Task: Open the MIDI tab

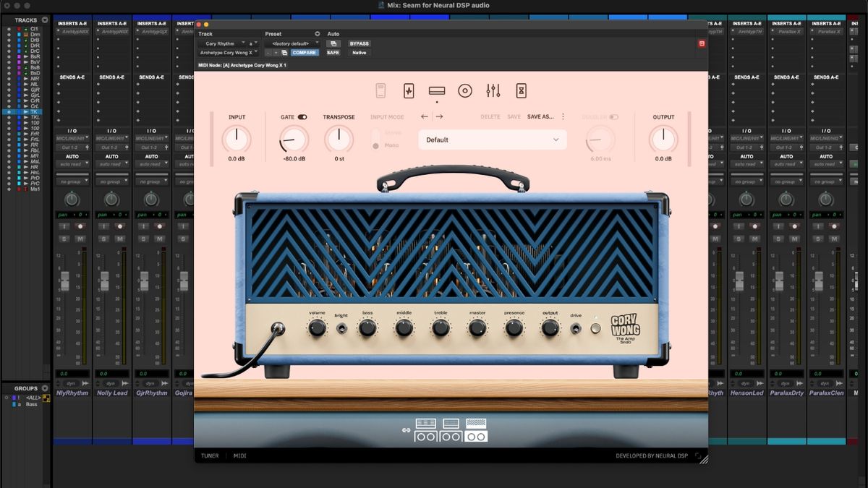Action: [x=239, y=456]
